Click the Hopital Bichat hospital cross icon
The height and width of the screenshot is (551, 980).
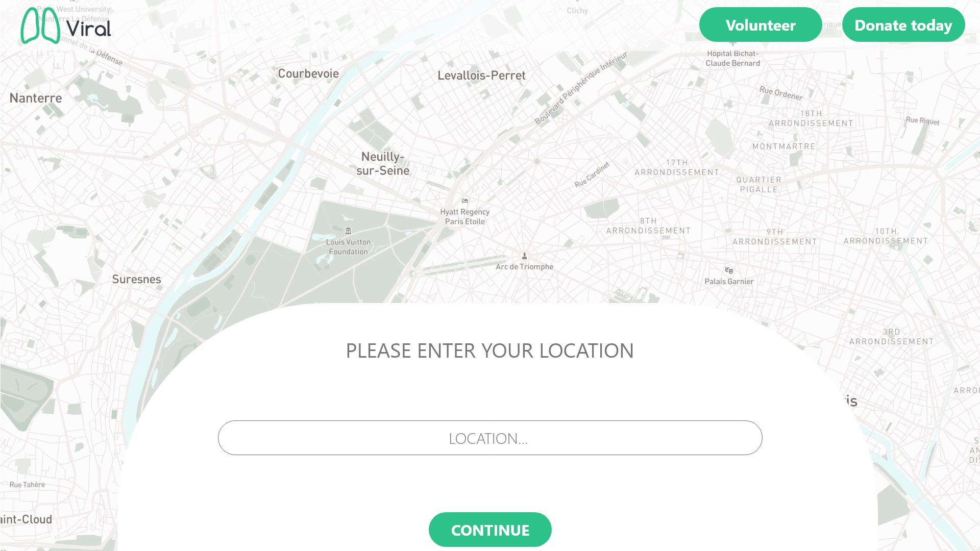[732, 43]
